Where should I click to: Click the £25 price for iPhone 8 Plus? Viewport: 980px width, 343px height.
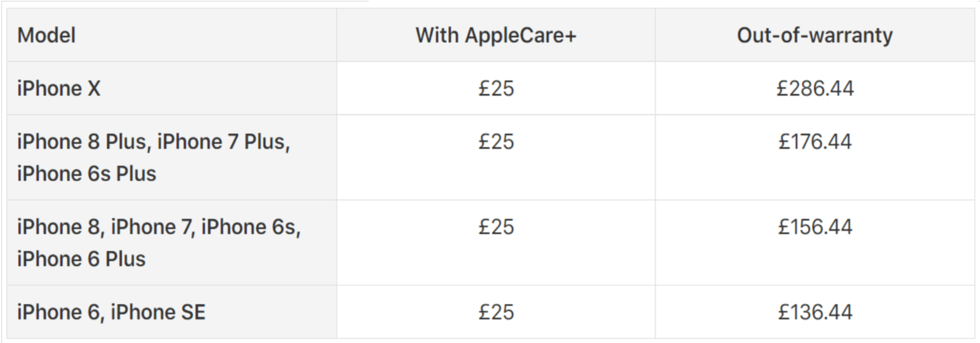click(496, 142)
